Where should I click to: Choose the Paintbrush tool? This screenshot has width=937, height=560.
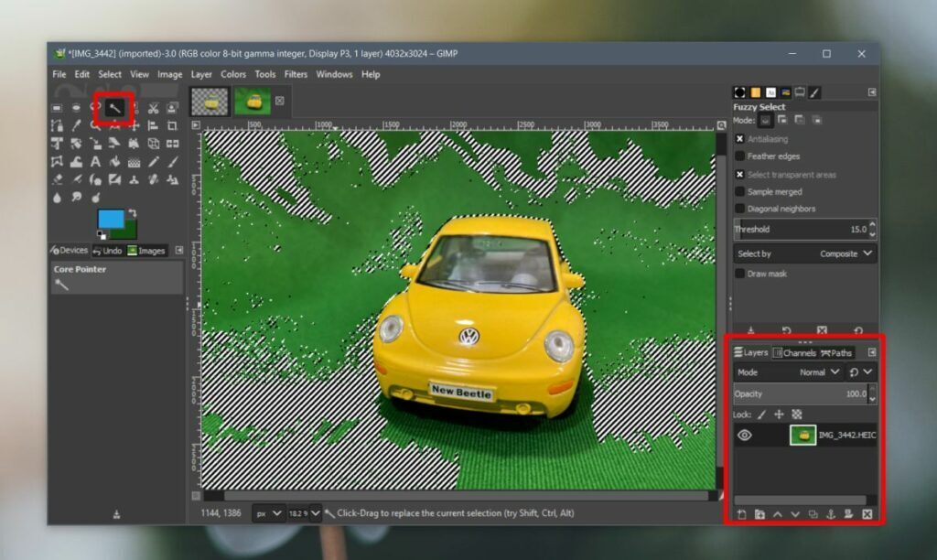pyautogui.click(x=173, y=161)
